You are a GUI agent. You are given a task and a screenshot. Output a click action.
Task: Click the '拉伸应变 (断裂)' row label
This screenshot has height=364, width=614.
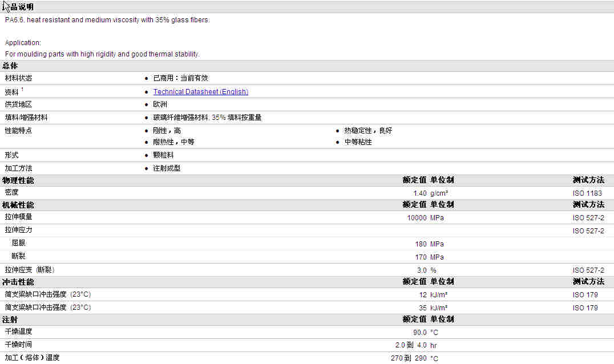point(29,270)
